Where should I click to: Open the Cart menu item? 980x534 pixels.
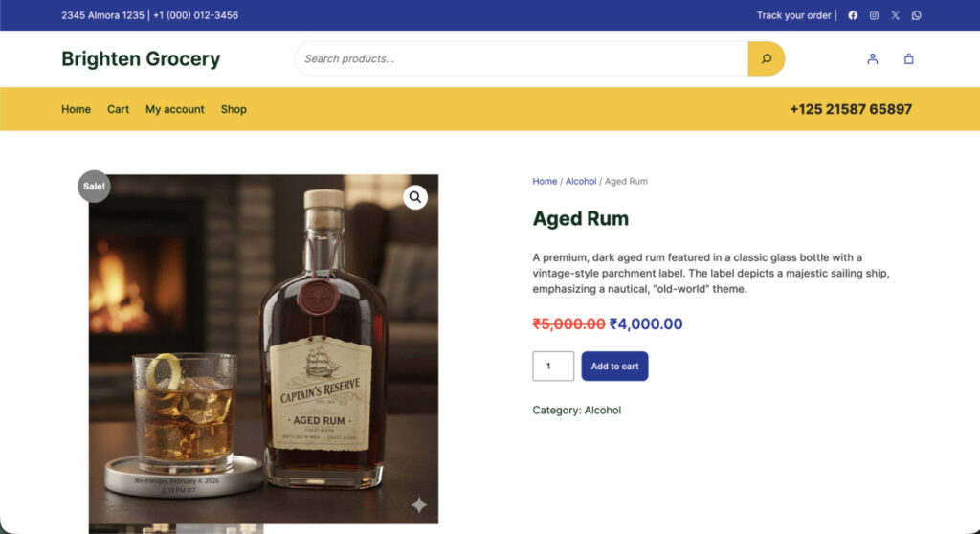point(118,109)
